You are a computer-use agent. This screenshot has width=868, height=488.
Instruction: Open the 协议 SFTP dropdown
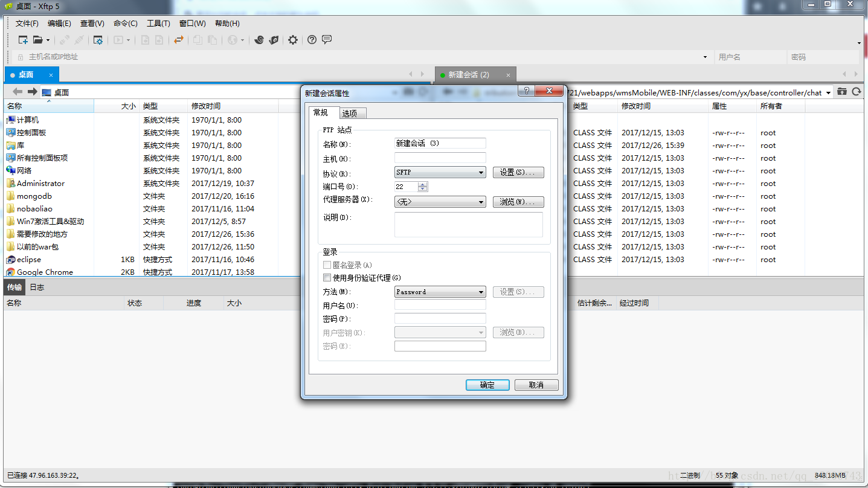pyautogui.click(x=440, y=172)
